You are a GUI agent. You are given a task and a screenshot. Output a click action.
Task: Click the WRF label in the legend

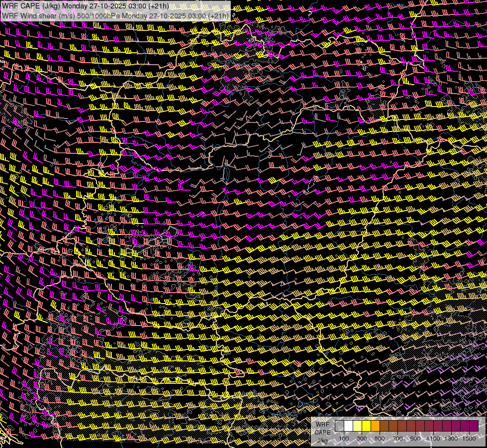(323, 425)
